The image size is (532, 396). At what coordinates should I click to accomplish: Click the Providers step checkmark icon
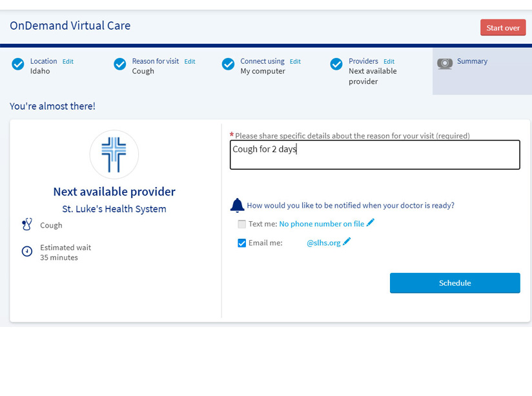(336, 64)
